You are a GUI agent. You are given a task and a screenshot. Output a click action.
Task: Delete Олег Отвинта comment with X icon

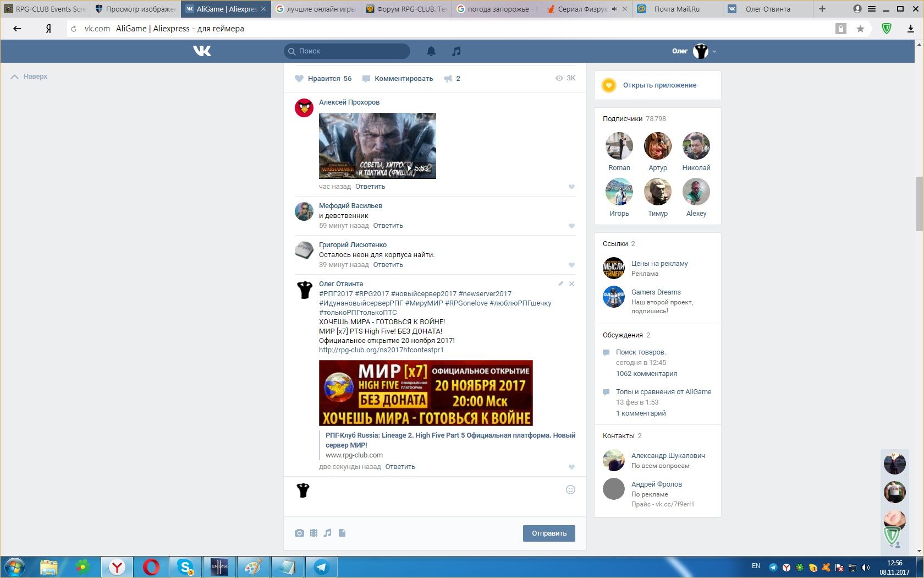click(571, 284)
